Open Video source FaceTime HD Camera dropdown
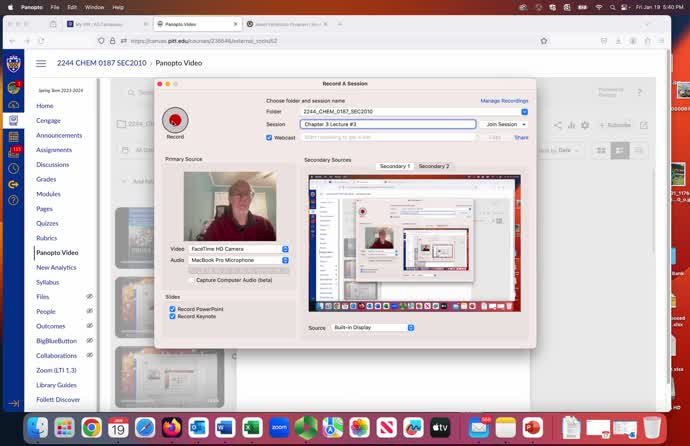Viewport: 690px width, 446px height. (x=239, y=249)
